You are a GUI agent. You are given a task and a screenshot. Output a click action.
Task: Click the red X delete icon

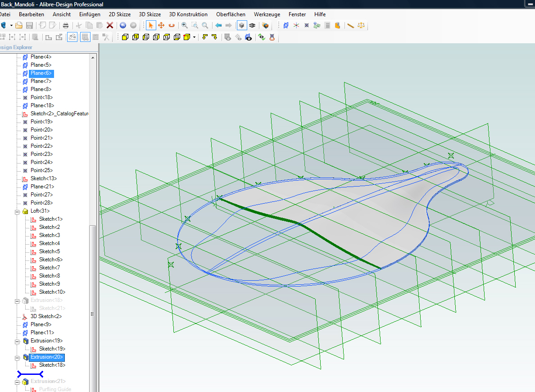(x=109, y=25)
